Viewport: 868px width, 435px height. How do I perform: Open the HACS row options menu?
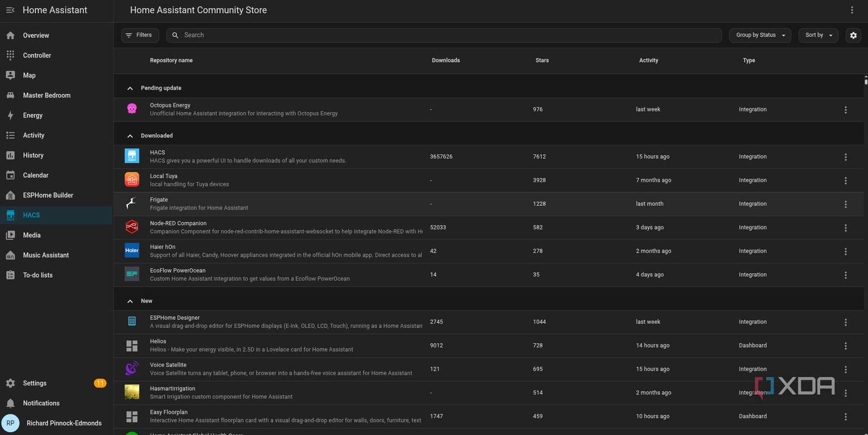click(x=846, y=157)
